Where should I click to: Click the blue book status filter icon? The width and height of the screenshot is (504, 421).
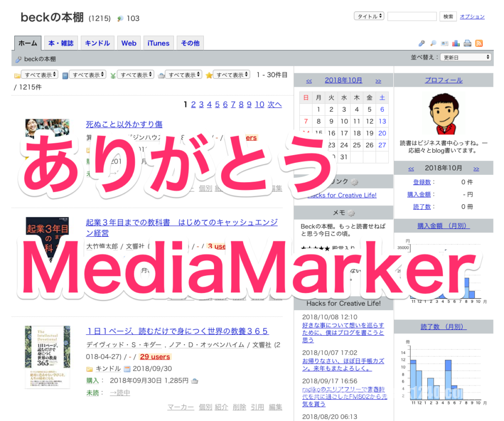tap(65, 75)
